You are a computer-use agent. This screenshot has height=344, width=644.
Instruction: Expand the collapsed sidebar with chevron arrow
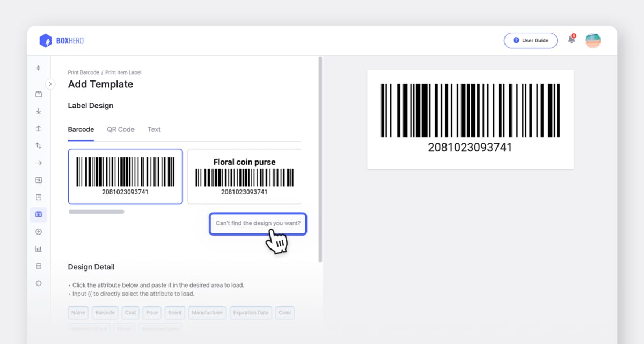50,84
